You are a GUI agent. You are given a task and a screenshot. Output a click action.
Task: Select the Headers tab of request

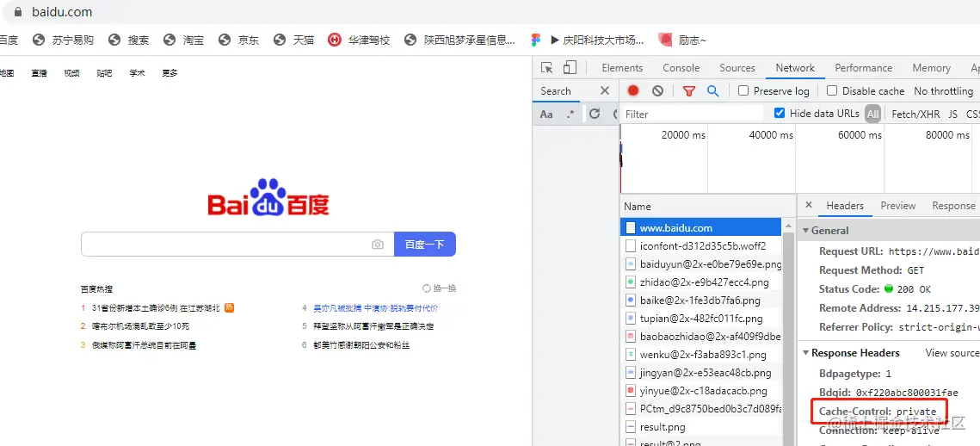pos(845,205)
